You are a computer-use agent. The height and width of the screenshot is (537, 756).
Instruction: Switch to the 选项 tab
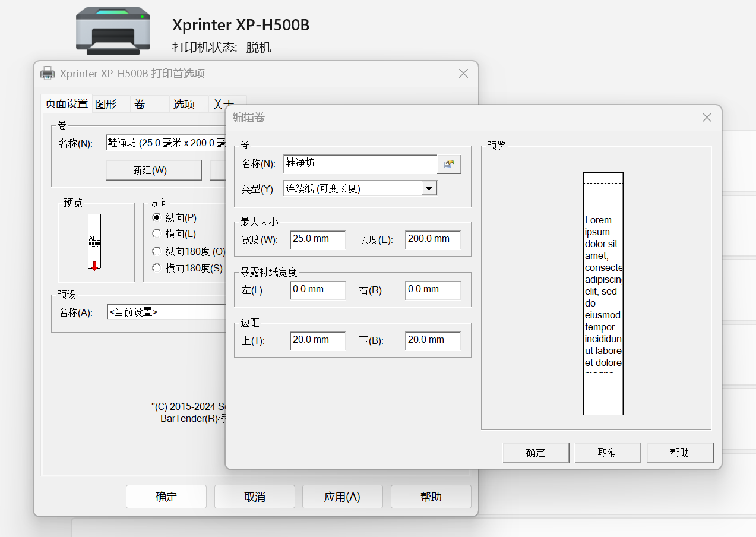point(184,104)
